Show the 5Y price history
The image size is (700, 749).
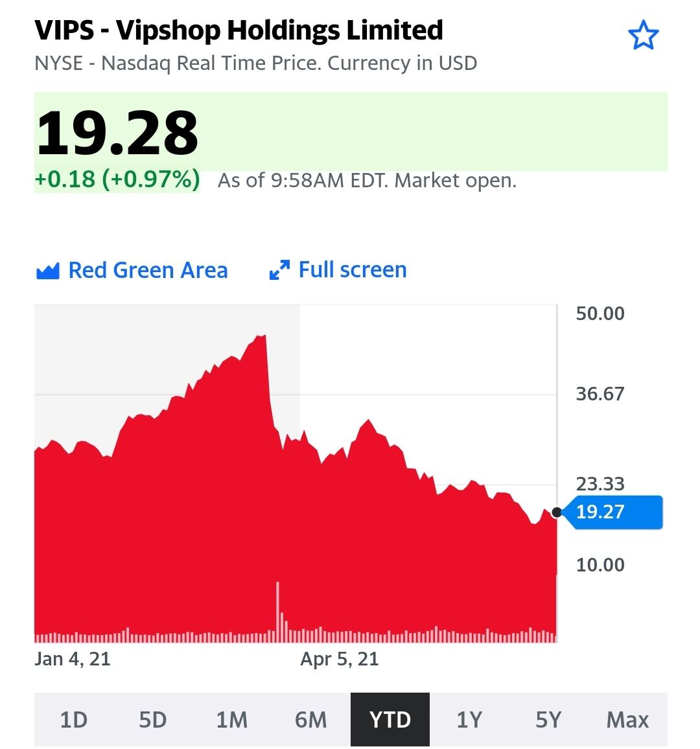548,720
